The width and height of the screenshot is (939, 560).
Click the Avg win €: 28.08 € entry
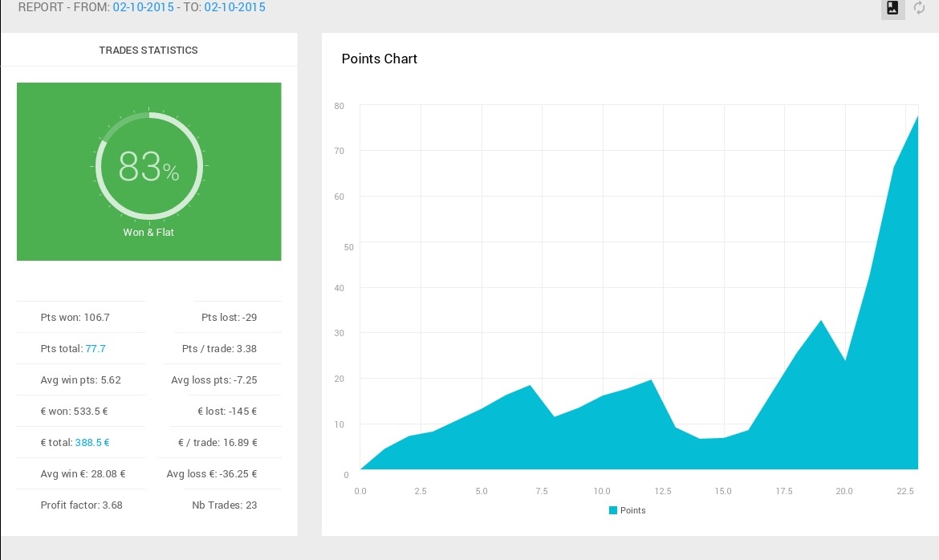(x=83, y=474)
